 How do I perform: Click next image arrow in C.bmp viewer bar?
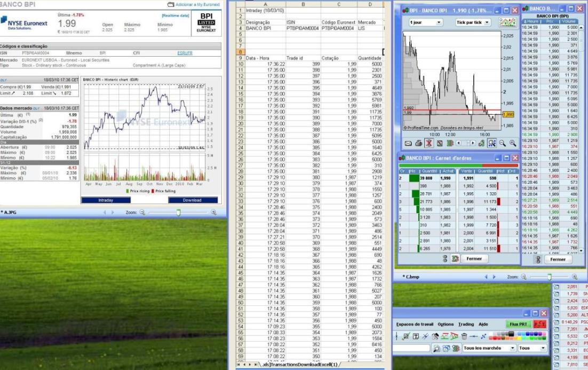click(494, 277)
